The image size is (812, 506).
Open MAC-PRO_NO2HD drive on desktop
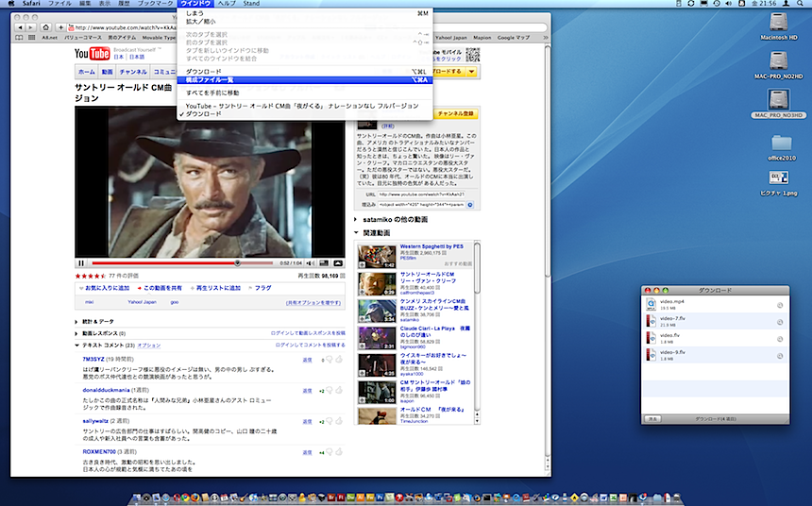(x=778, y=60)
